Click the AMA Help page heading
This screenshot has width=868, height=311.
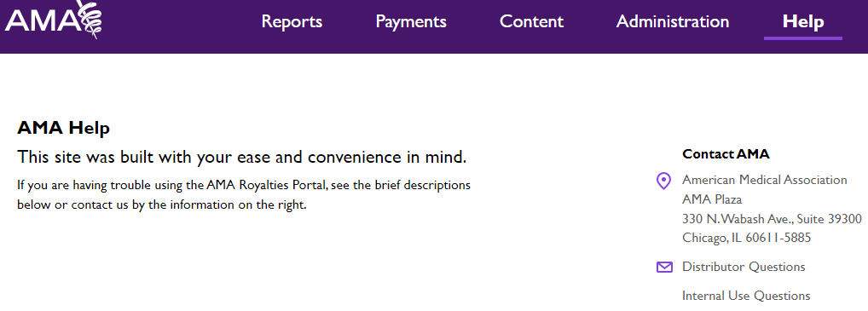[64, 129]
